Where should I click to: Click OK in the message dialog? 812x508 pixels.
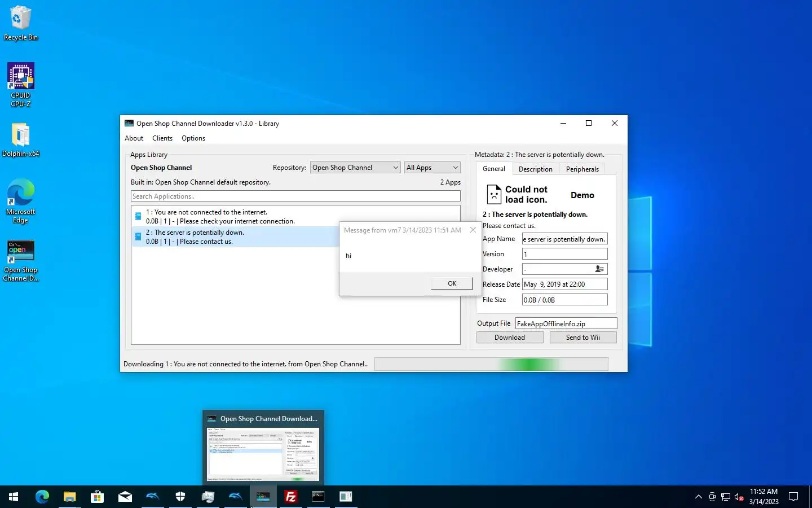tap(452, 283)
